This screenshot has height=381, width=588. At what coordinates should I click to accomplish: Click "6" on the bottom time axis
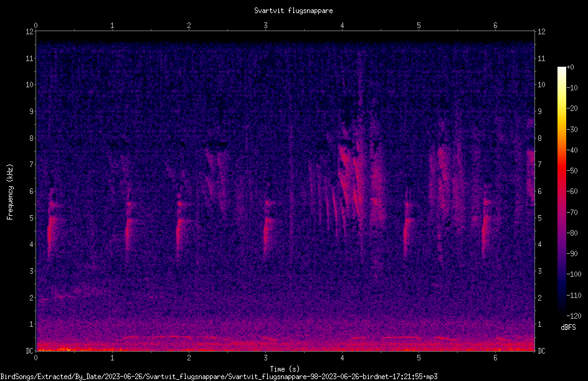(495, 358)
